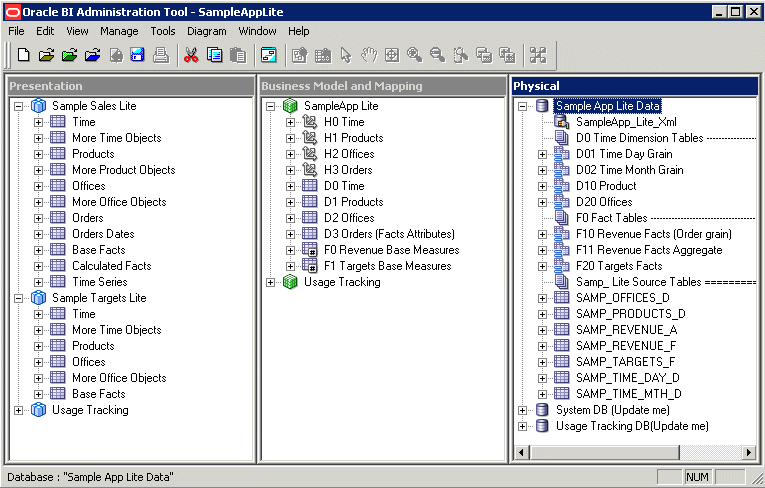This screenshot has width=765, height=488.
Task: Click the Collapse All diagram icon
Action: coord(483,55)
